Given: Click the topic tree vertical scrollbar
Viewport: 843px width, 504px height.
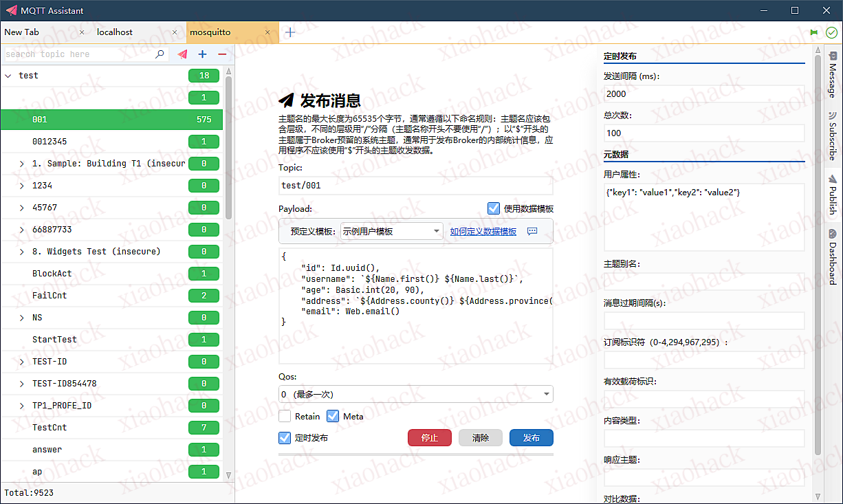Looking at the screenshot, I should coord(229,148).
